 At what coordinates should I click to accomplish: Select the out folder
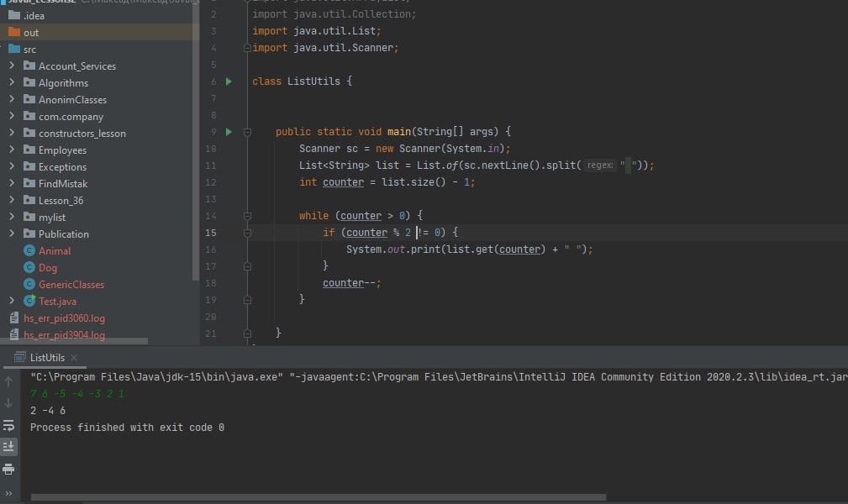[31, 33]
